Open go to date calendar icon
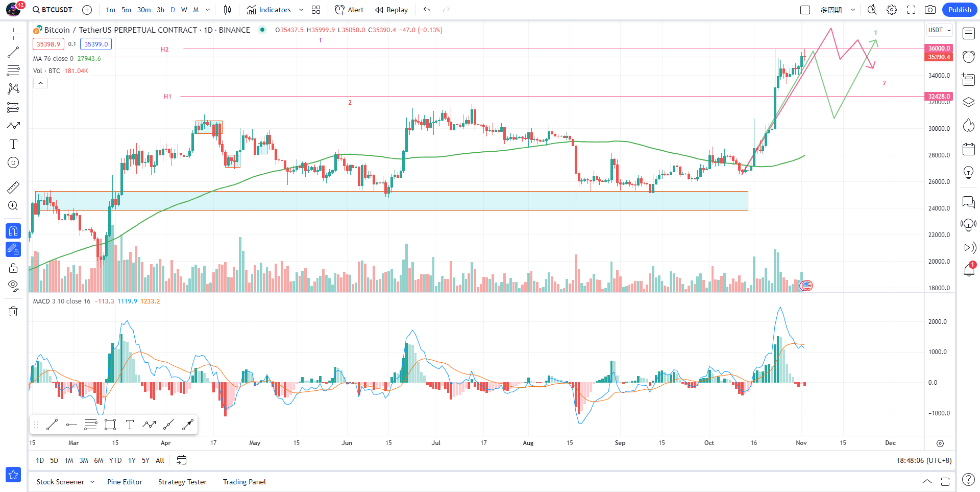The width and height of the screenshot is (980, 492). (x=181, y=460)
